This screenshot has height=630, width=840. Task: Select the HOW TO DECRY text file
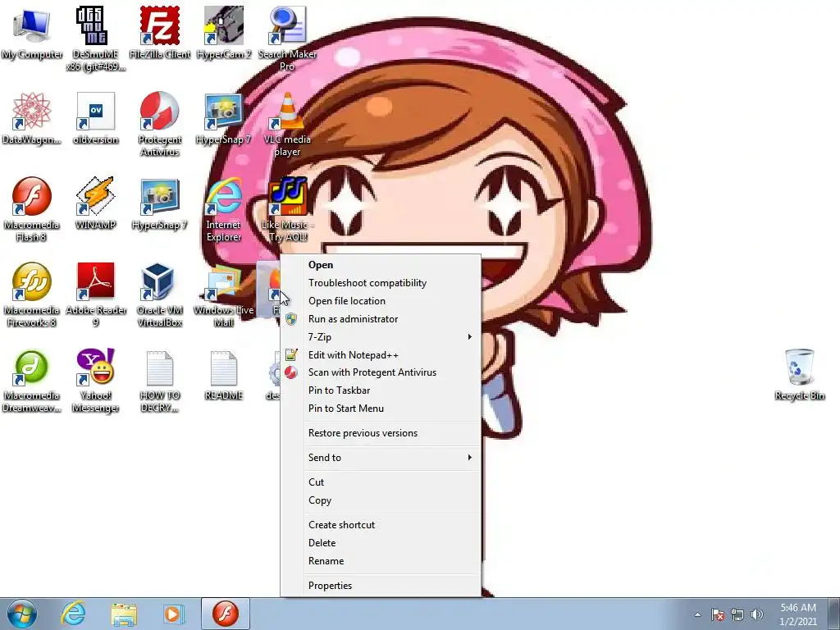(x=160, y=381)
